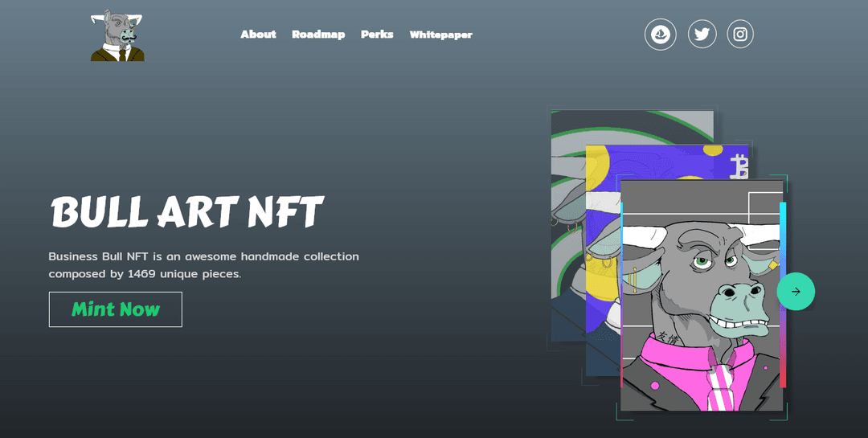Open the Instagram icon link
Screen dimensions: 868x438
pos(740,35)
